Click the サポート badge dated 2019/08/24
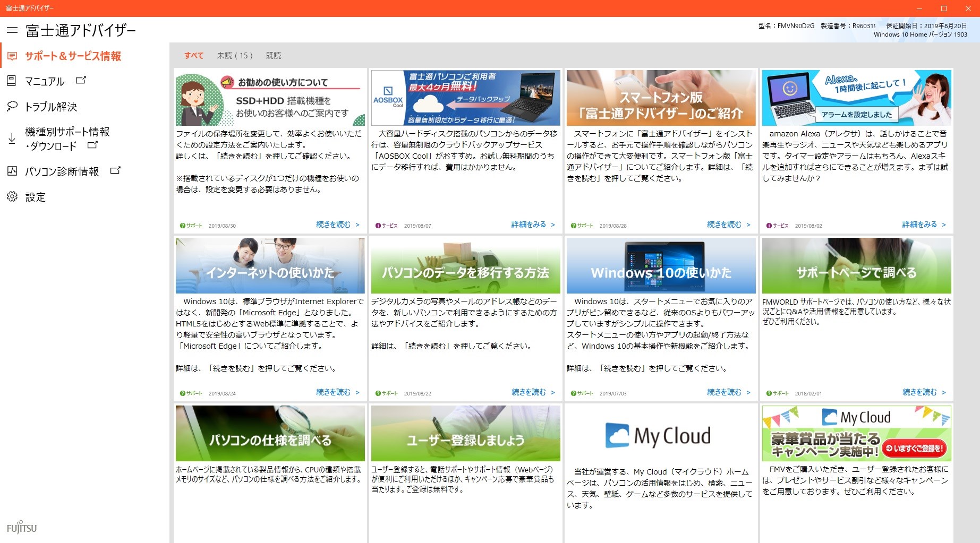980x543 pixels. click(191, 393)
